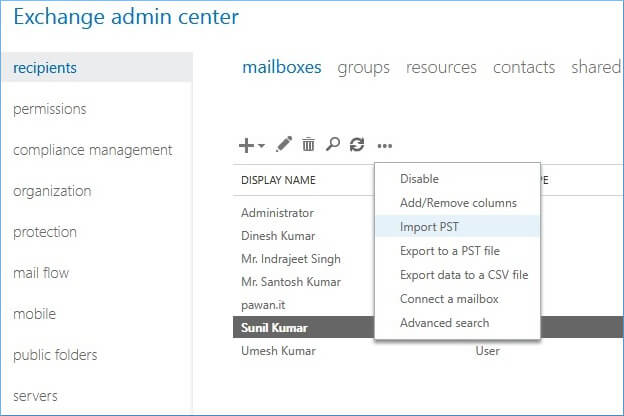This screenshot has height=416, width=624.
Task: Sort by DISPLAY NAME column header
Action: pyautogui.click(x=278, y=180)
